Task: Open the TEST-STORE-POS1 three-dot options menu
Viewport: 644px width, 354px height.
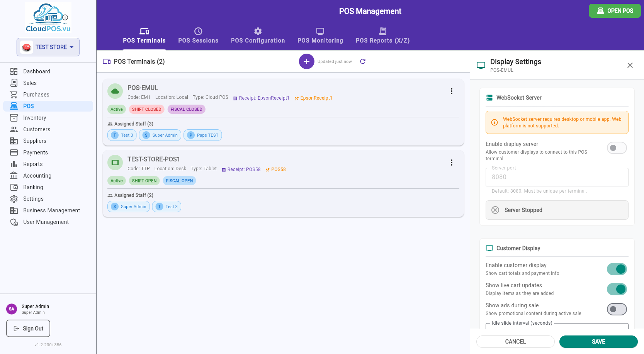Action: [451, 163]
